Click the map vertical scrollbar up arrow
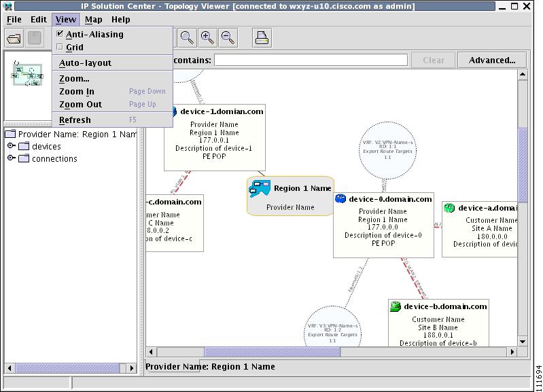 point(523,75)
